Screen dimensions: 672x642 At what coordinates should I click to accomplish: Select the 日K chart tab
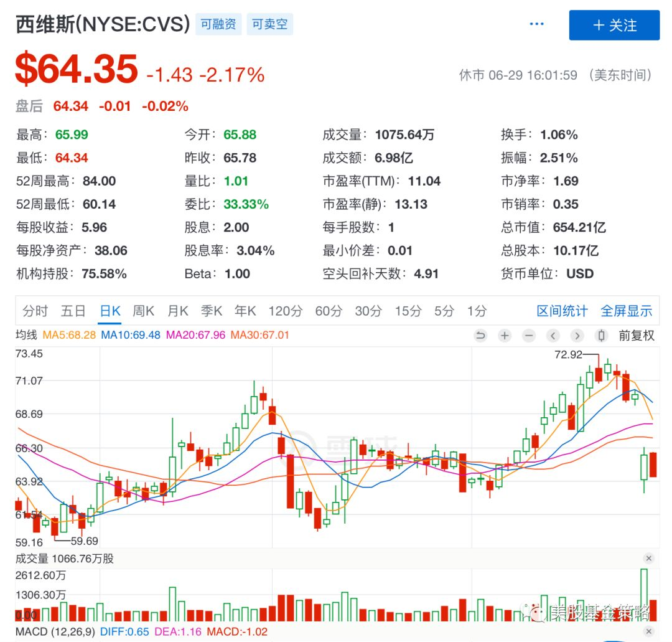point(110,311)
